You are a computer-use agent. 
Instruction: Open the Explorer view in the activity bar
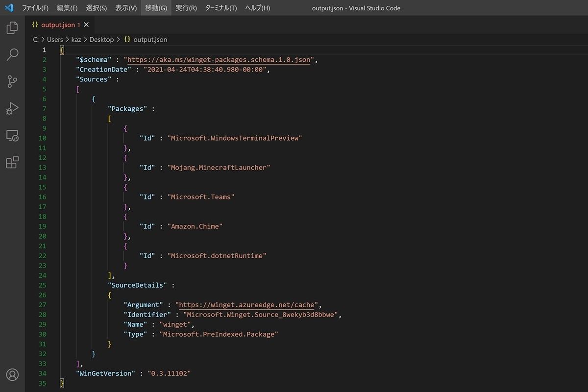(12, 28)
